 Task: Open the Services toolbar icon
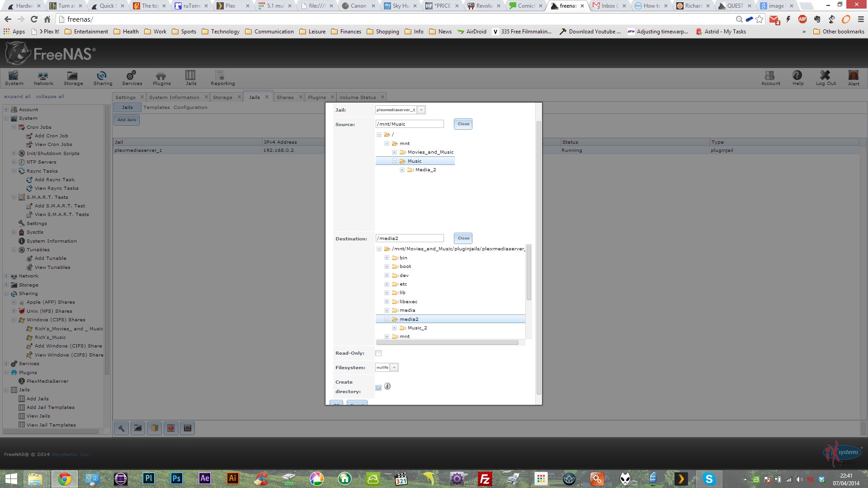pos(132,78)
